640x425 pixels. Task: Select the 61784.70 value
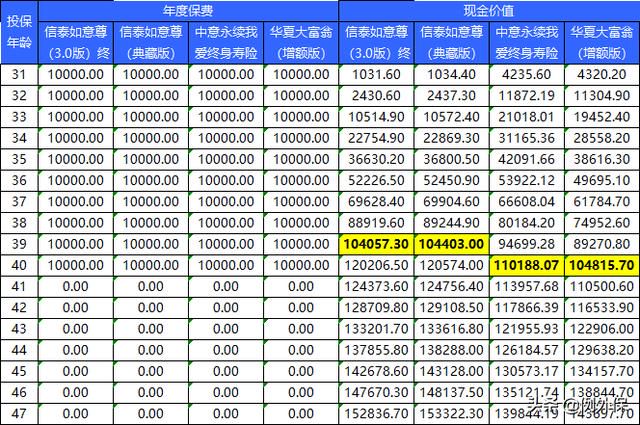[602, 202]
